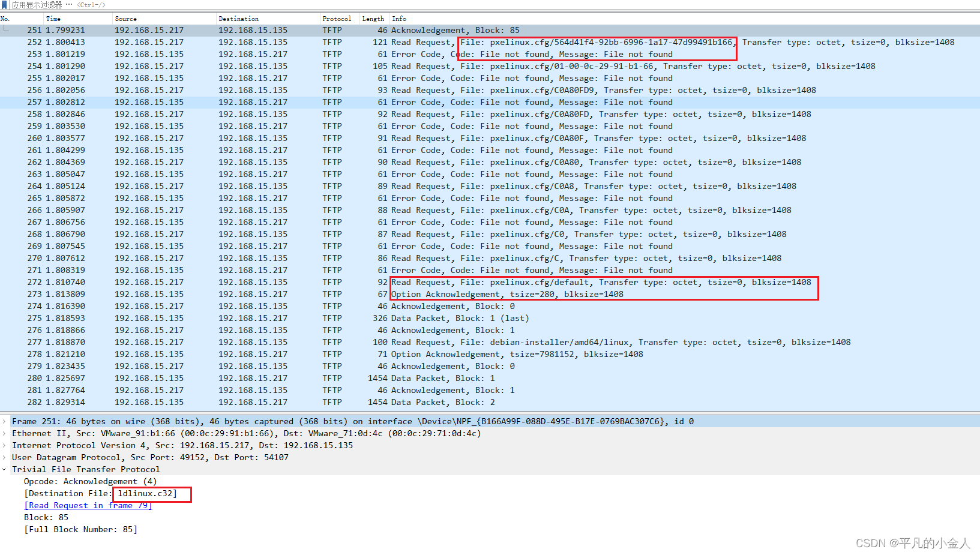
Task: Select packet 264 C0A8 read request
Action: click(490, 186)
